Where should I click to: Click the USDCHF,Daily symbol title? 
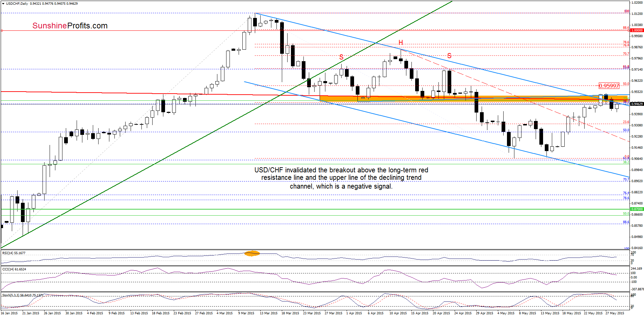pyautogui.click(x=17, y=4)
